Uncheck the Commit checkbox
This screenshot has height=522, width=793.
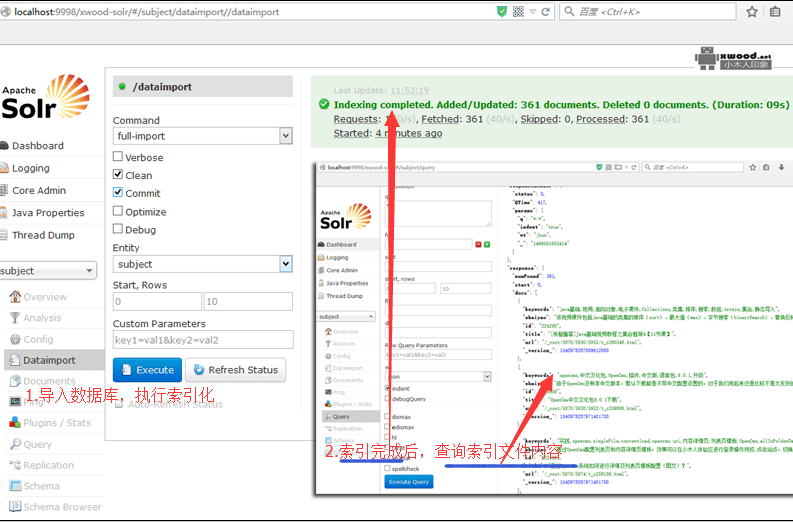[x=118, y=192]
